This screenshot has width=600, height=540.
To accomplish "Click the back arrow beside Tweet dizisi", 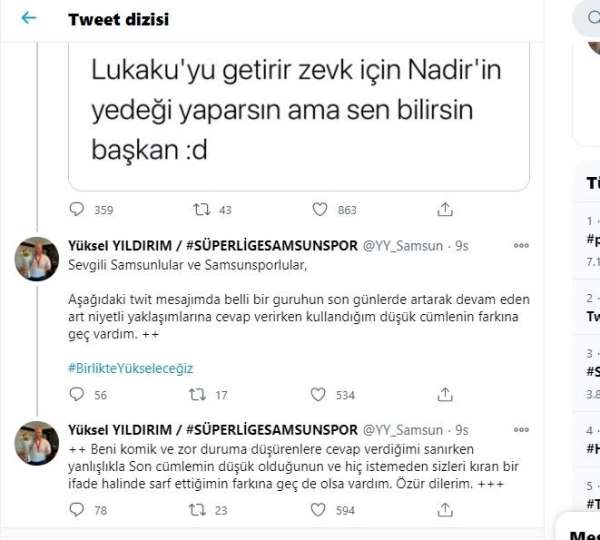I will coord(28,19).
